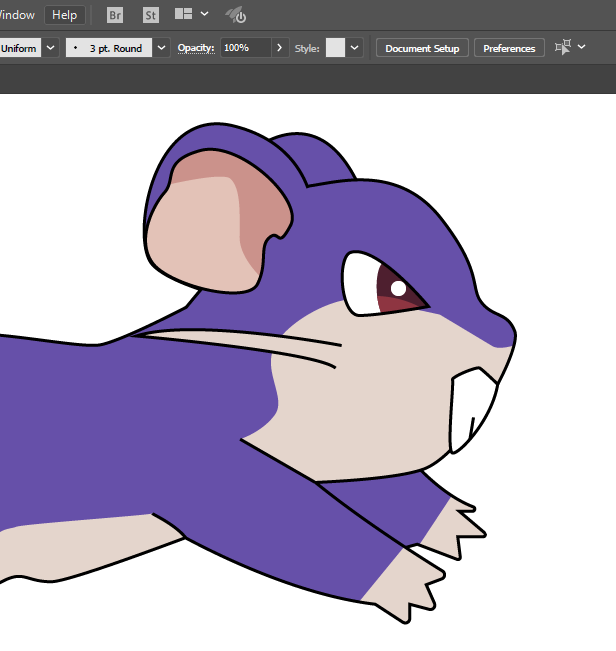Click the Document Setup button

422,48
